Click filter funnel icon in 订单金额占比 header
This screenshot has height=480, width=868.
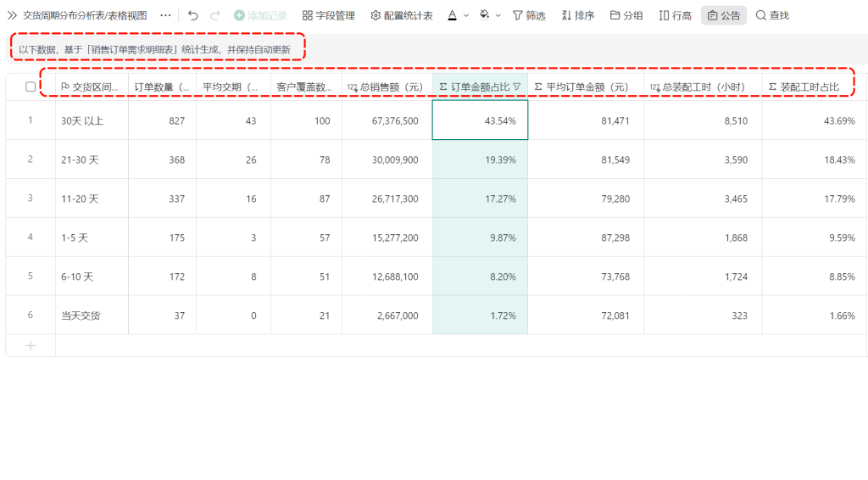[517, 87]
